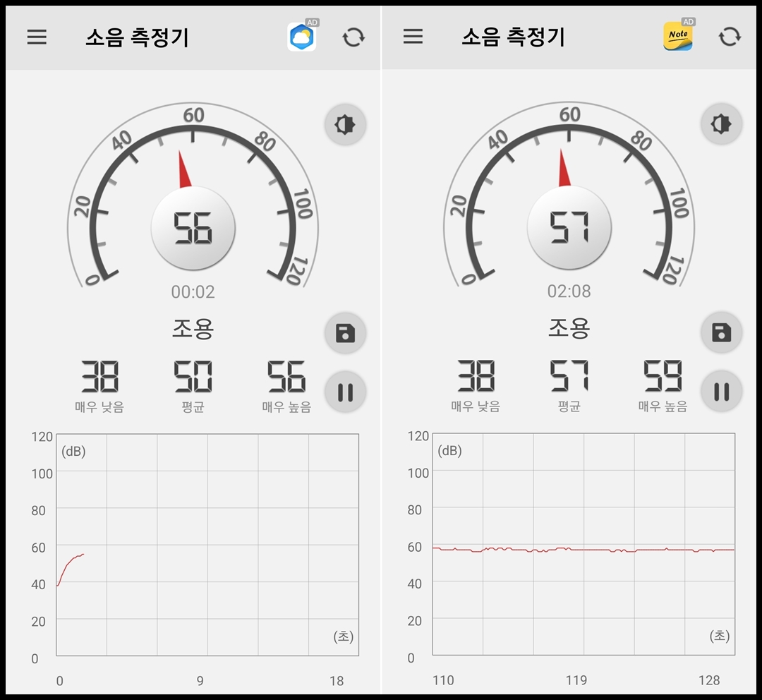Tap the refresh icon on the left screen
Screen dimensions: 762x700
pyautogui.click(x=354, y=37)
